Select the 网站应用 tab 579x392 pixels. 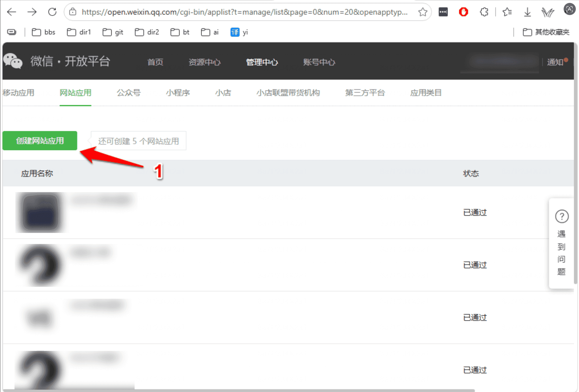[x=75, y=93]
